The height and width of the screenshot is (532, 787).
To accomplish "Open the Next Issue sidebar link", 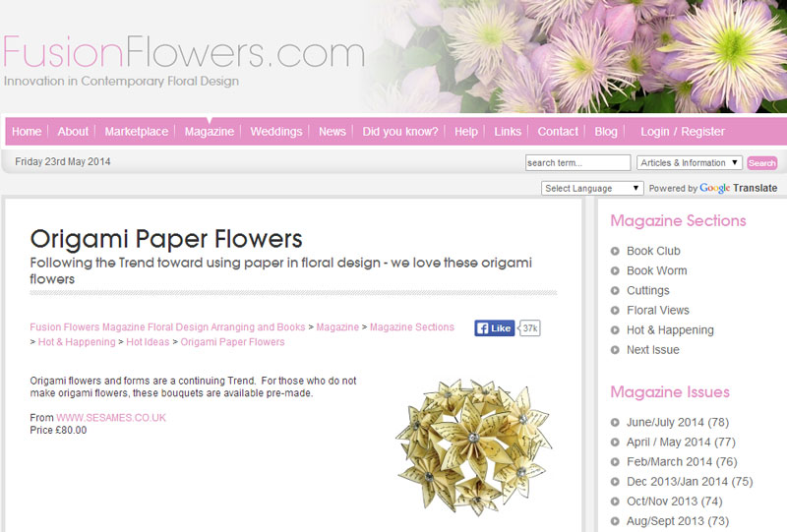I will point(653,350).
